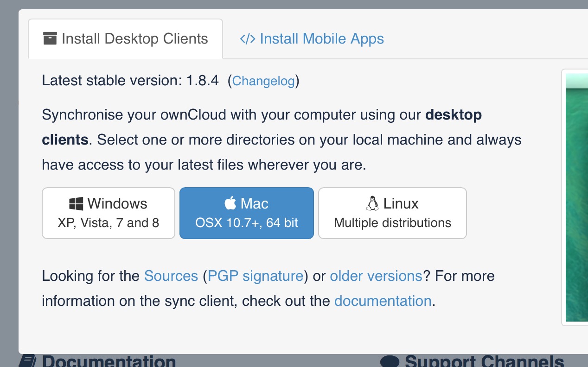The image size is (588, 367).
Task: Click the green desktop screenshot thumbnail
Action: click(576, 197)
